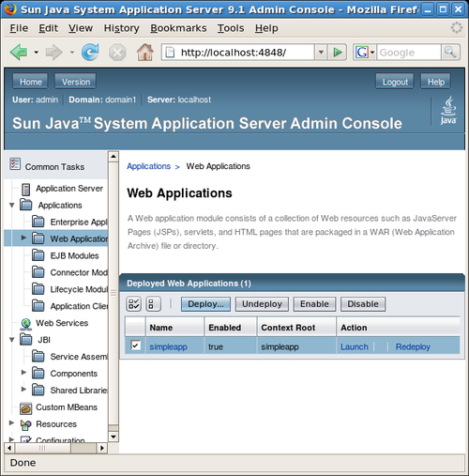Viewport: 469px width, 476px height.
Task: Reload the page with the refresh icon
Action: pyautogui.click(x=90, y=52)
